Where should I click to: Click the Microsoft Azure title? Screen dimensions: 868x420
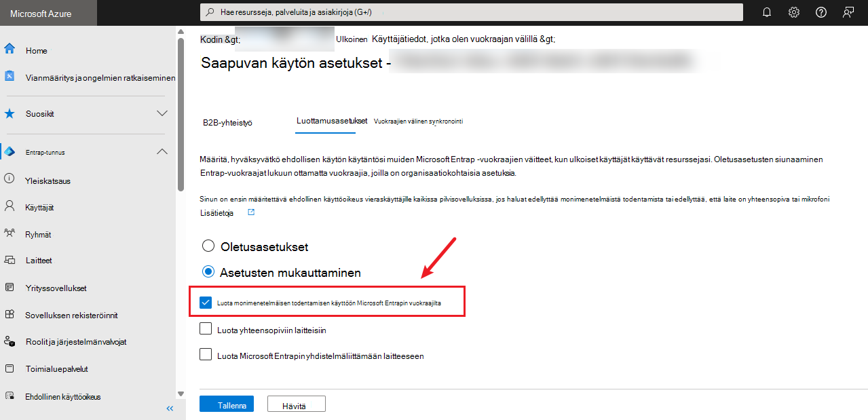point(41,14)
